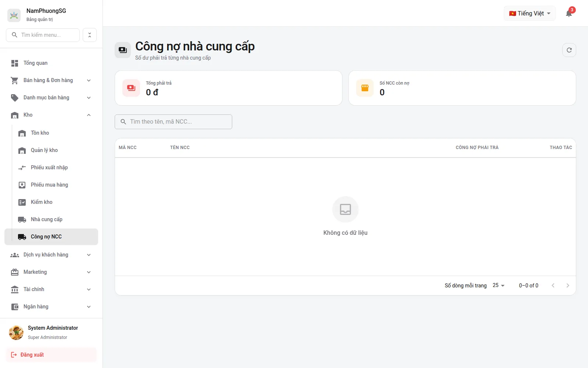Click the Tổng quan dashboard icon

pos(15,63)
